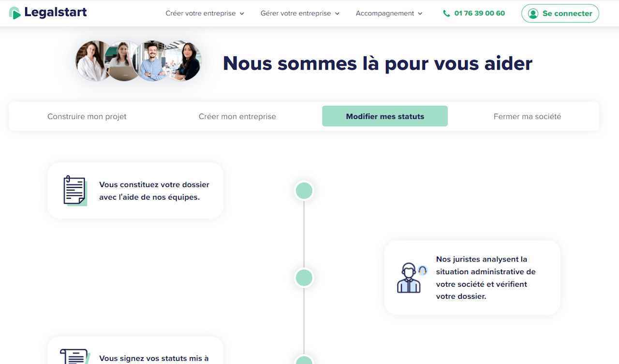
Task: Click the photo of the smiling bearded man
Action: click(x=152, y=61)
